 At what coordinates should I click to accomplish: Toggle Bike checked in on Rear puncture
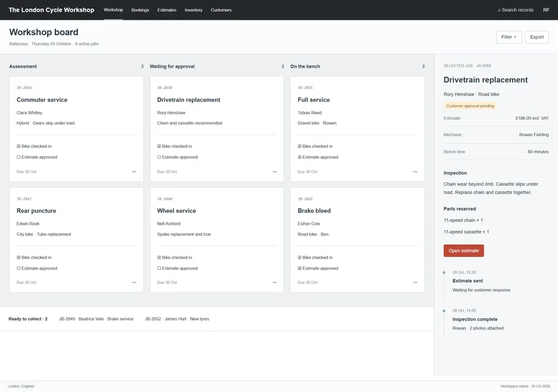point(19,257)
